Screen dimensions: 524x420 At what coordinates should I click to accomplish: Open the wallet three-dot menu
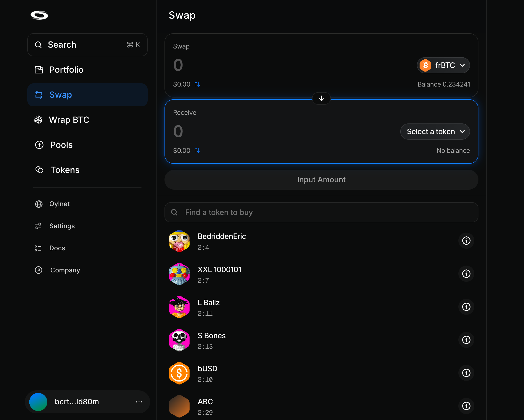point(139,402)
